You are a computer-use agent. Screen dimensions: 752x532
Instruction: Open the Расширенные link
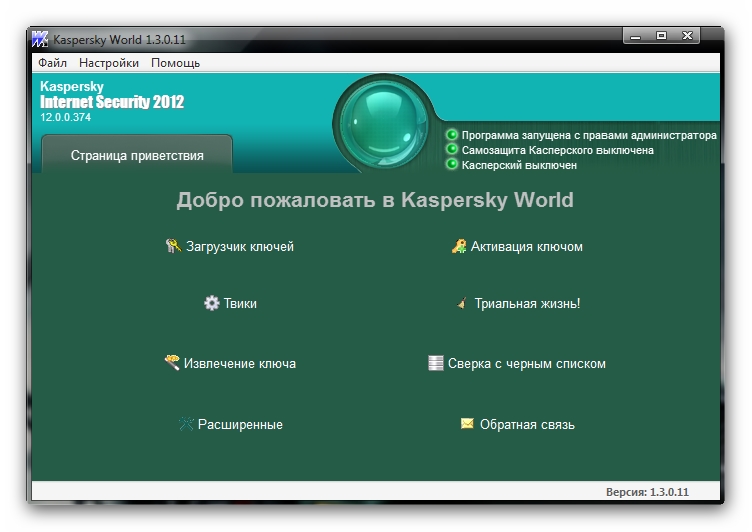(240, 424)
